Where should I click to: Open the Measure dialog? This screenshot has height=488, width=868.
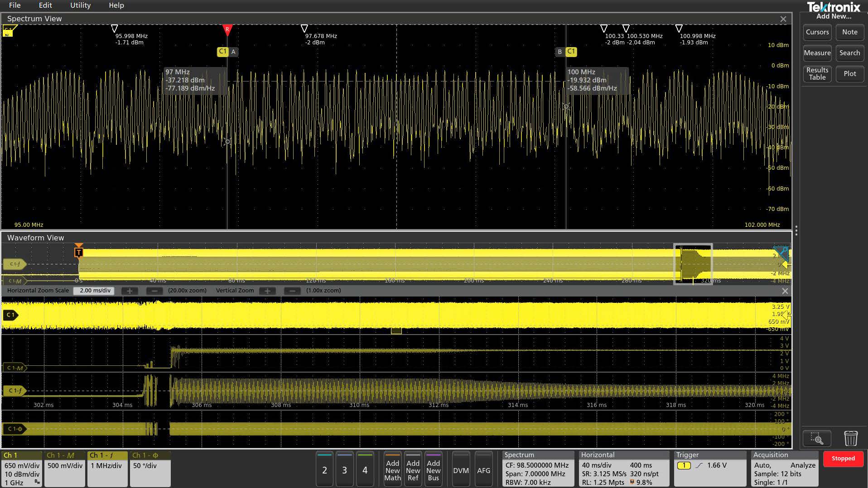click(x=817, y=53)
